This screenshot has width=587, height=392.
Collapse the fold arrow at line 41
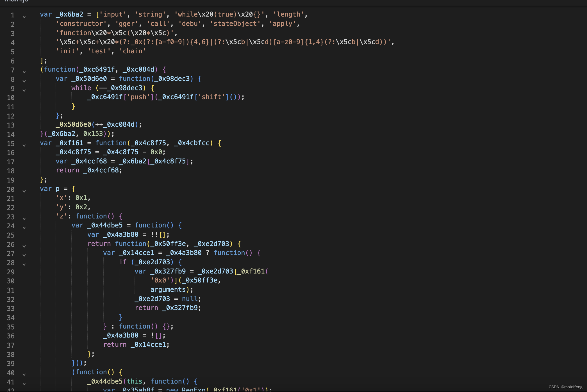click(x=24, y=384)
